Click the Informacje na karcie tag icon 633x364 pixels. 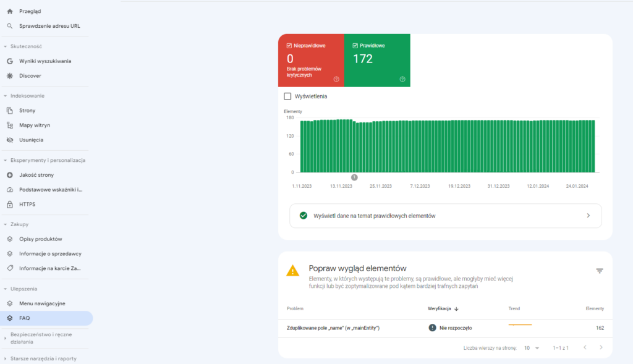click(10, 268)
